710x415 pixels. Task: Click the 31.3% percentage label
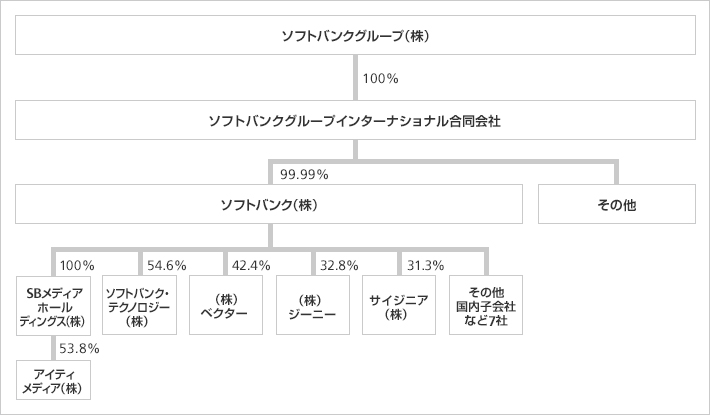pyautogui.click(x=425, y=265)
